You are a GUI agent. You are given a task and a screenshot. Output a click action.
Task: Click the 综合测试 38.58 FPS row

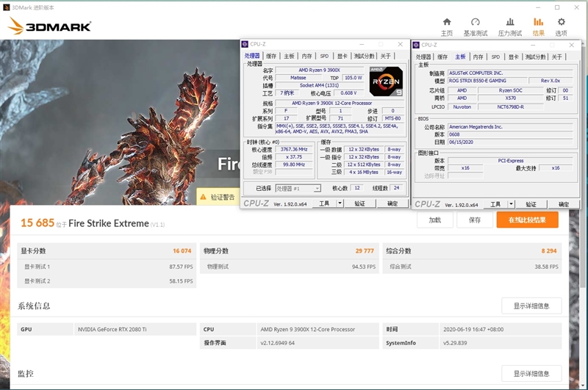pyautogui.click(x=472, y=267)
